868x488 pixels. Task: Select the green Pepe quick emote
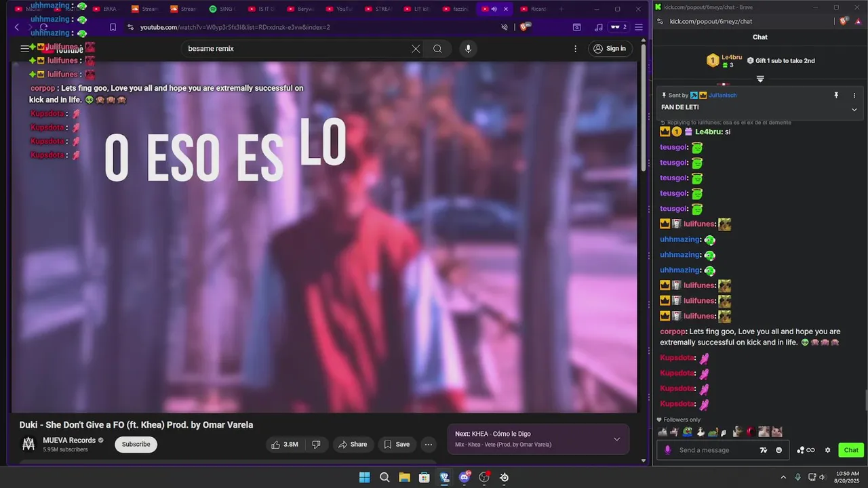point(688,432)
